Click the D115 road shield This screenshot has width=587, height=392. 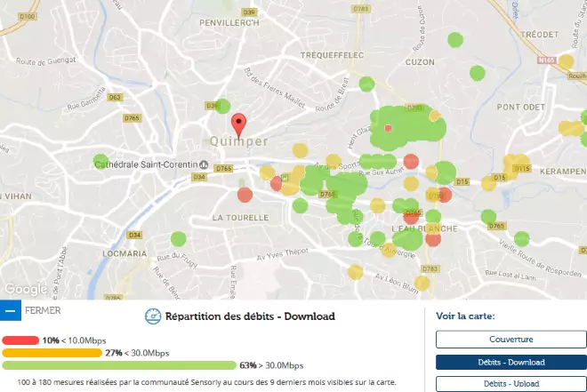point(522,168)
